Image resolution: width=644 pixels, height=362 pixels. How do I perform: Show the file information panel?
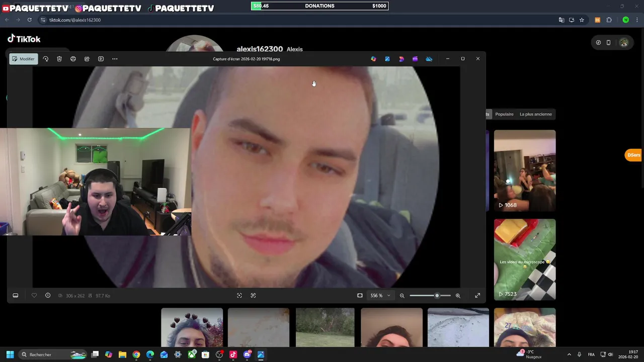(48, 296)
